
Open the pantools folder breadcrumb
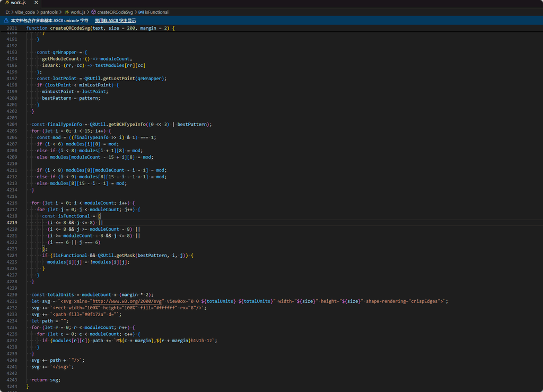pos(49,12)
